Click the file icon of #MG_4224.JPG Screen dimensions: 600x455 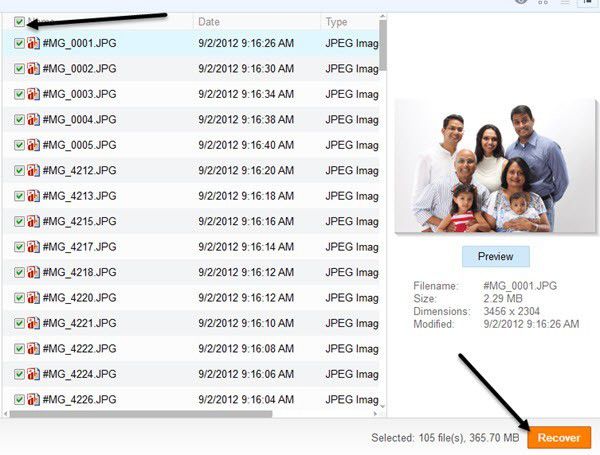[x=33, y=374]
